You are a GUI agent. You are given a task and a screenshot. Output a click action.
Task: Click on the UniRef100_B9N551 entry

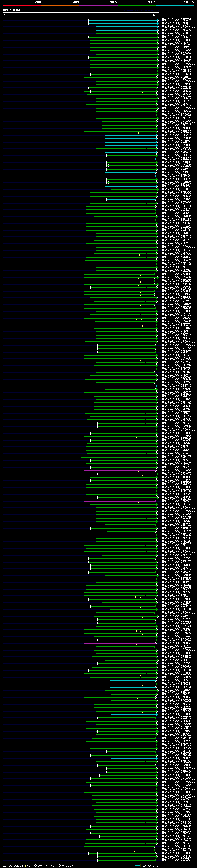pyautogui.click(x=177, y=94)
